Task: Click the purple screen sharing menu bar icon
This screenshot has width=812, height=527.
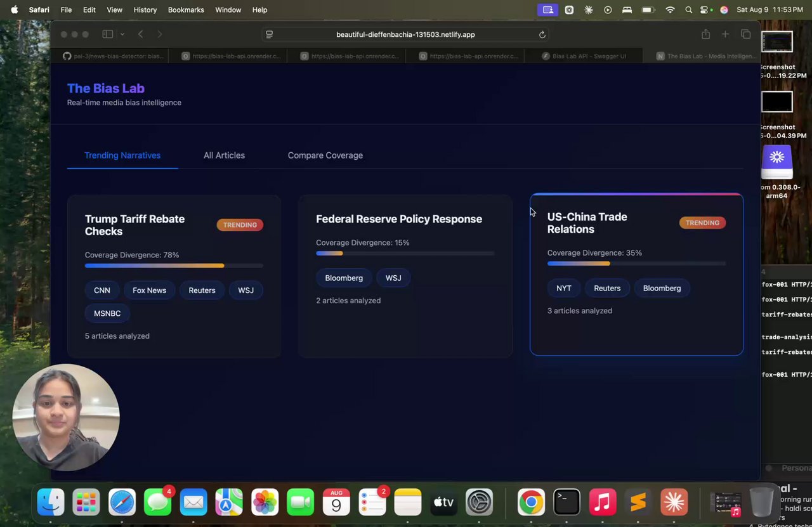Action: click(548, 10)
